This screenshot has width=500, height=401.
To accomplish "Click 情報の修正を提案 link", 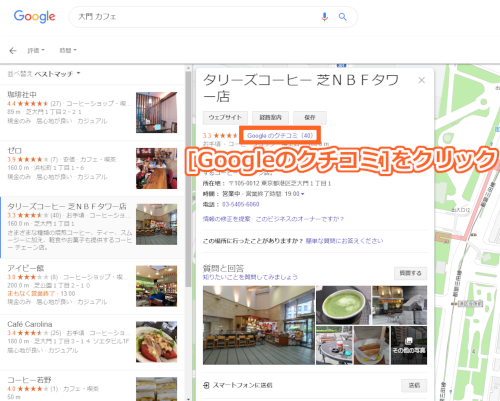I will (226, 219).
